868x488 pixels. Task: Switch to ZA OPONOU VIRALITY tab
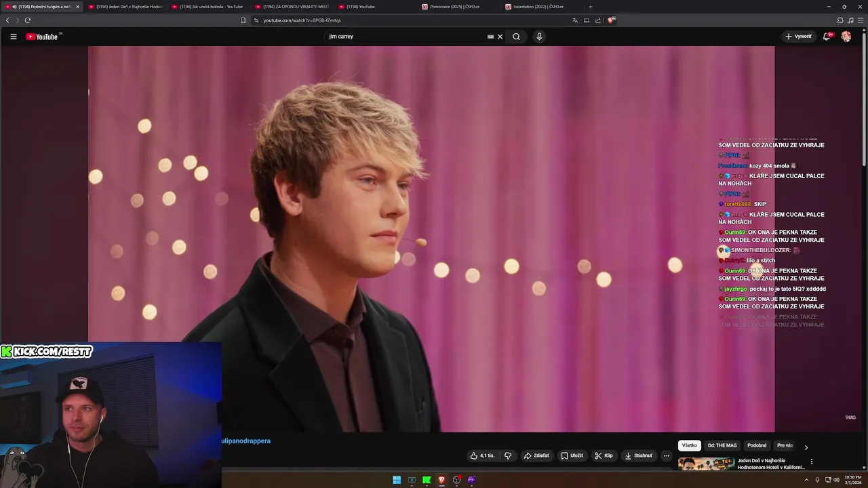tap(292, 7)
